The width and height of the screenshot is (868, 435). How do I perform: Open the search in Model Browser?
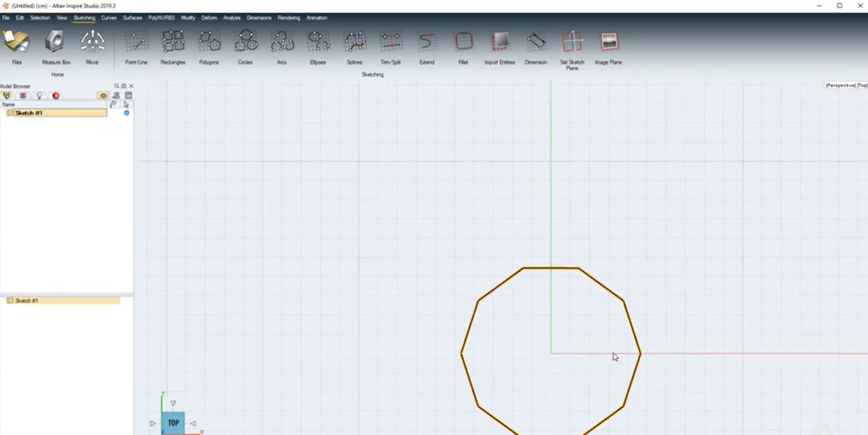[115, 85]
